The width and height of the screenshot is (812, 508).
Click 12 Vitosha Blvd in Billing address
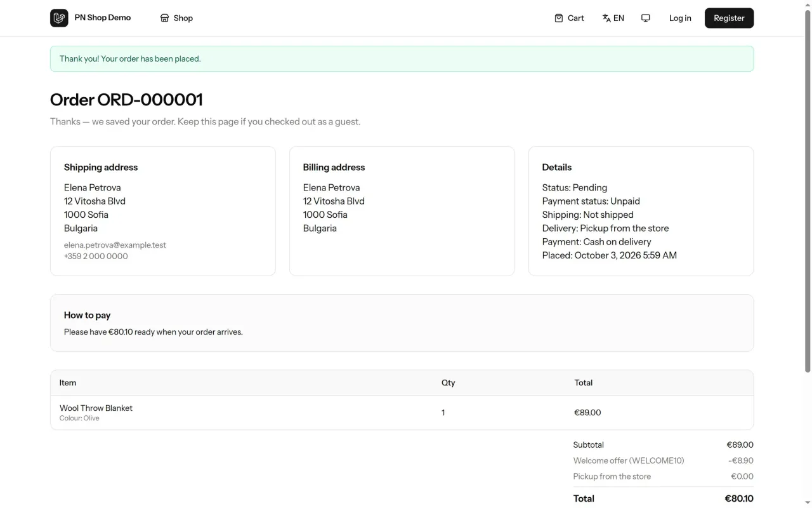[x=334, y=201]
